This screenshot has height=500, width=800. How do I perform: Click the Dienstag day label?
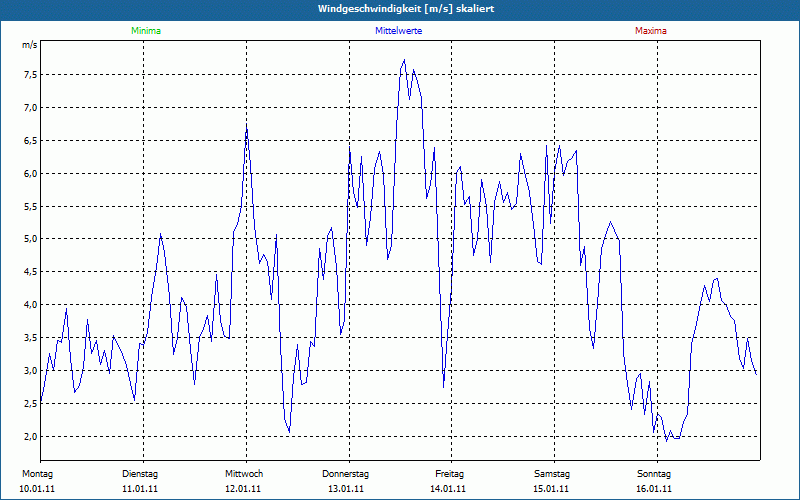pyautogui.click(x=140, y=474)
